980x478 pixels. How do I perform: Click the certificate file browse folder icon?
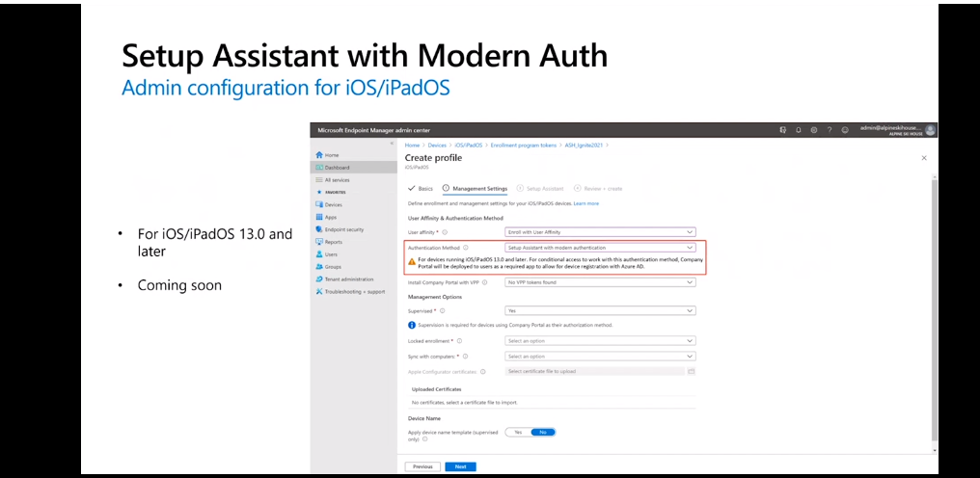point(692,371)
